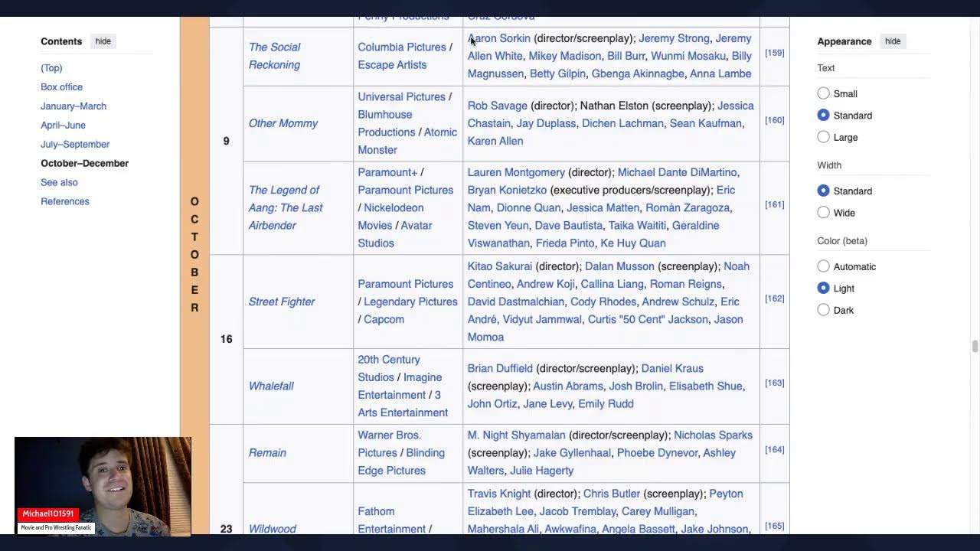Open References in contents
The image size is (980, 551).
(x=65, y=201)
